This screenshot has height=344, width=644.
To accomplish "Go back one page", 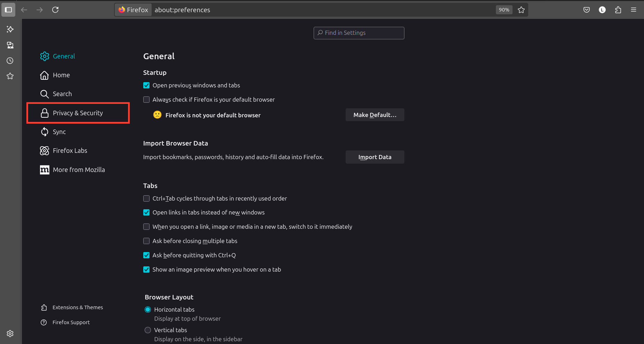I will coord(24,10).
